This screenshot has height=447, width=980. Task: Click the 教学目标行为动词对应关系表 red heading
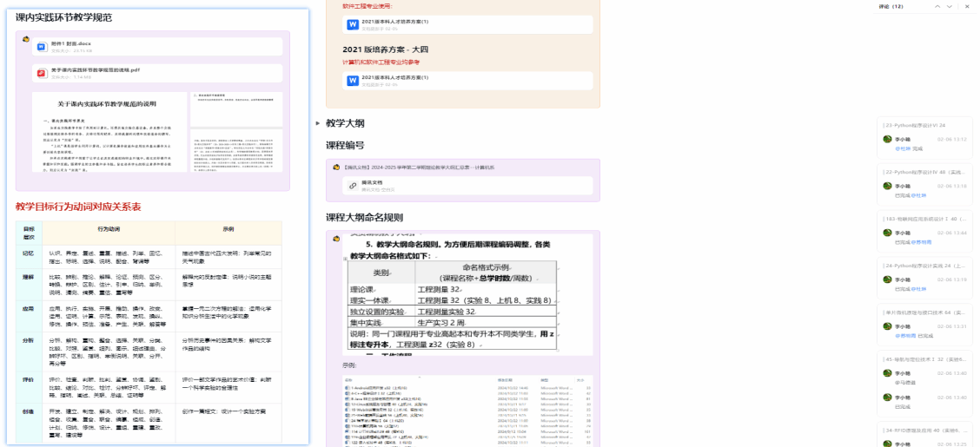click(78, 207)
